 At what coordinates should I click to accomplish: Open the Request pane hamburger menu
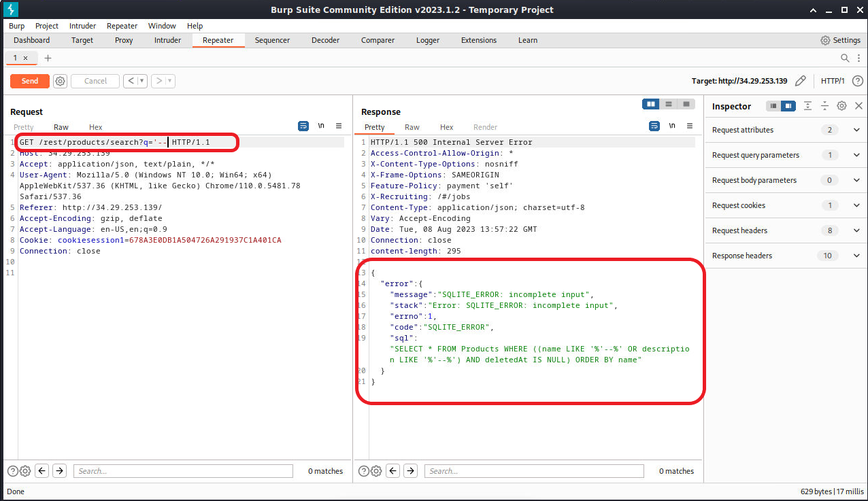339,126
